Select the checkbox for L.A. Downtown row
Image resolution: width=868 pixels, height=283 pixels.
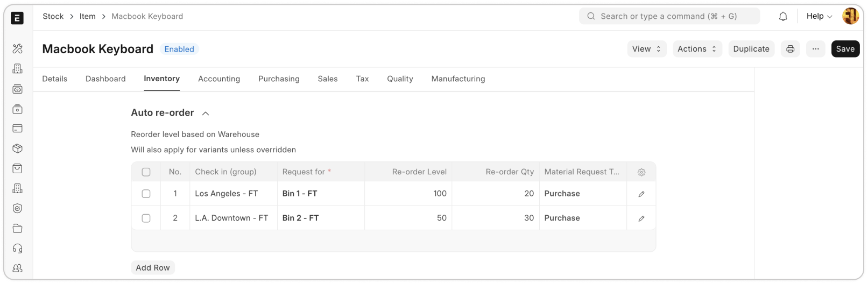click(146, 218)
